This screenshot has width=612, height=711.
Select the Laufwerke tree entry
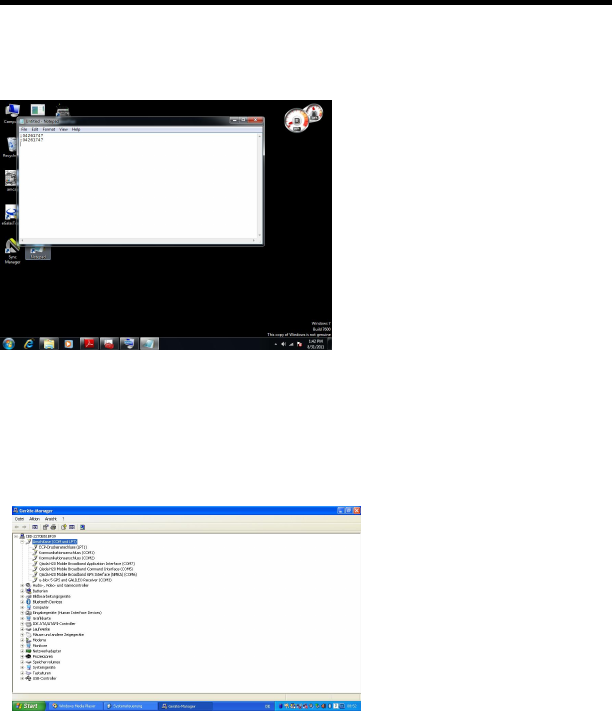click(41, 629)
